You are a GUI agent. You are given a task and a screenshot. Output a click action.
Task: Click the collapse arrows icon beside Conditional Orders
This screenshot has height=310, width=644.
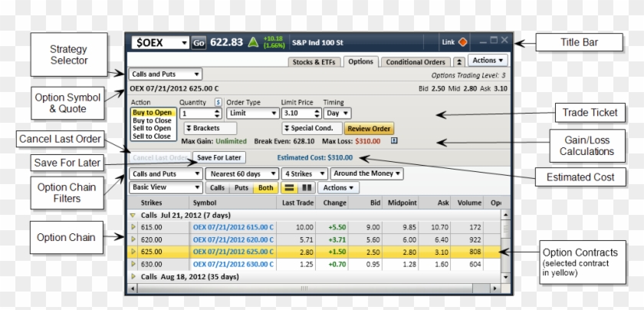tap(459, 61)
